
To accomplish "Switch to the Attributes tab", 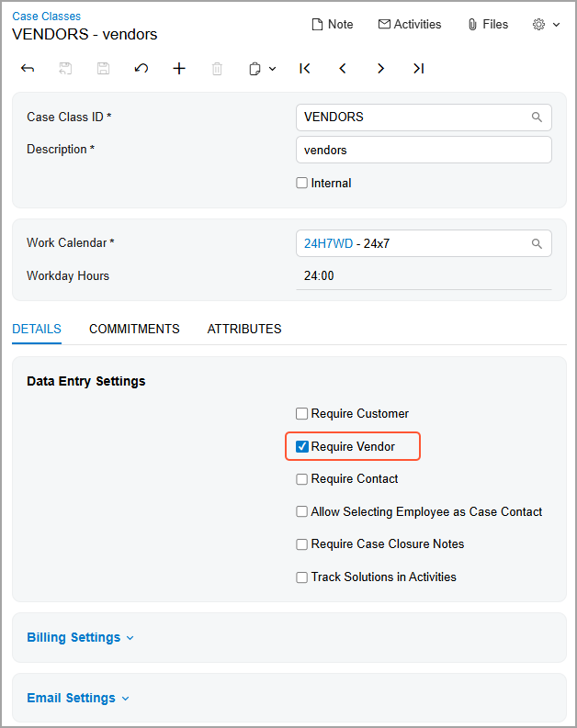I will tap(244, 329).
